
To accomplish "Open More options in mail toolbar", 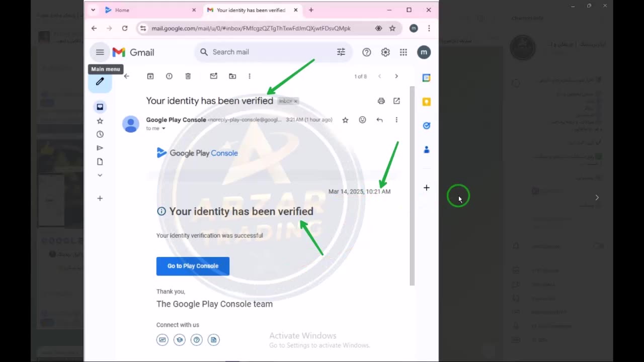I will (250, 76).
